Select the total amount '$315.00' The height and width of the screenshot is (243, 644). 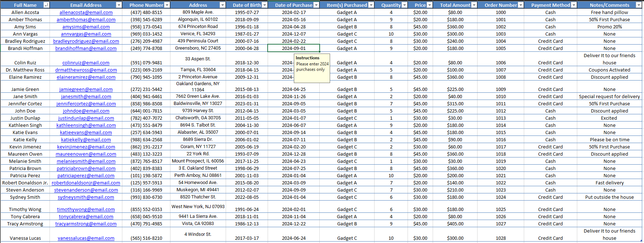pyautogui.click(x=455, y=104)
